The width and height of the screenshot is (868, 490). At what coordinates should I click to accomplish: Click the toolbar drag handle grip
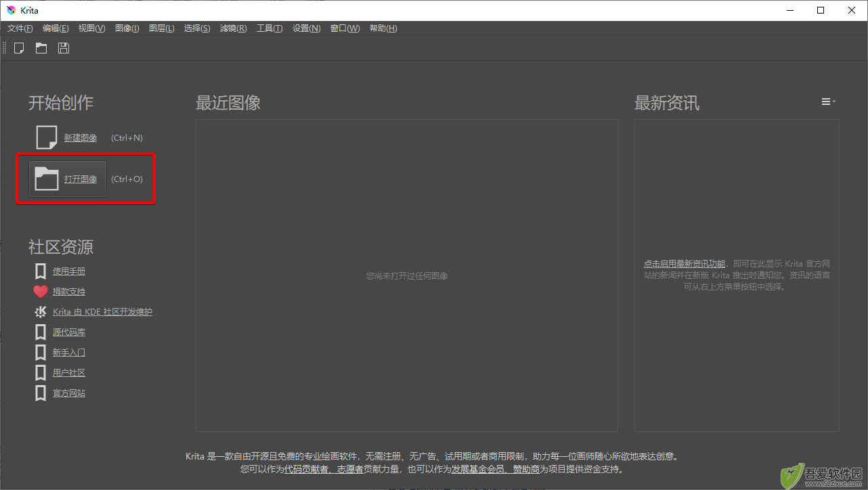[4, 48]
